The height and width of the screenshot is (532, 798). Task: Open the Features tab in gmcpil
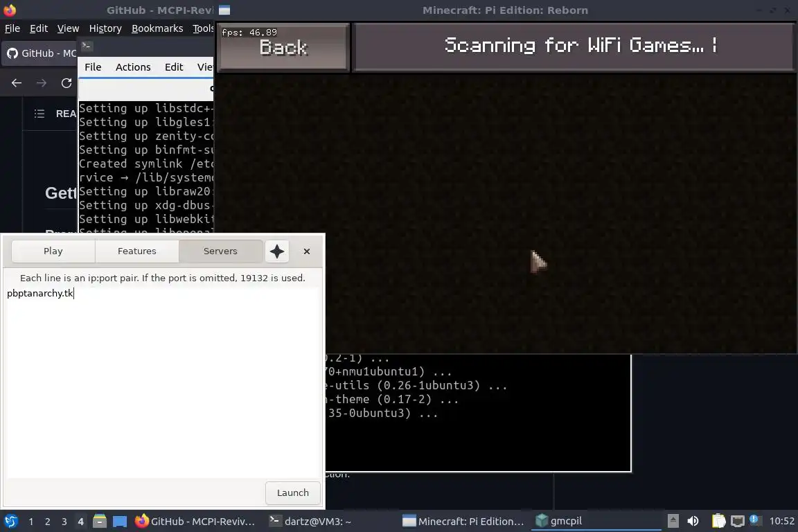coord(137,251)
